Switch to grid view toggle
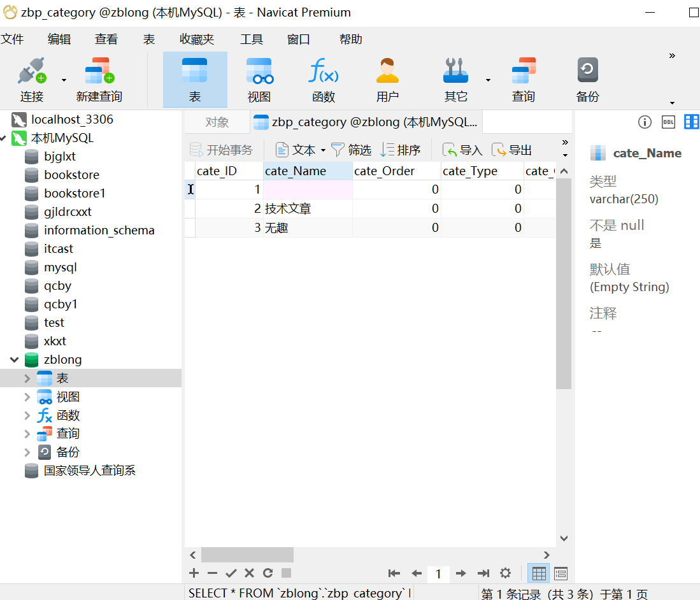The image size is (700, 600). 539,573
